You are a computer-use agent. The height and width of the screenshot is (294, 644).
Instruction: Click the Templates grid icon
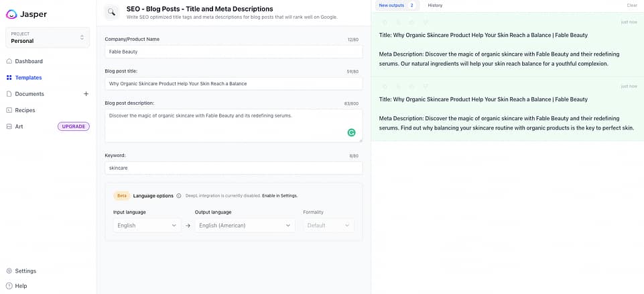[9, 78]
